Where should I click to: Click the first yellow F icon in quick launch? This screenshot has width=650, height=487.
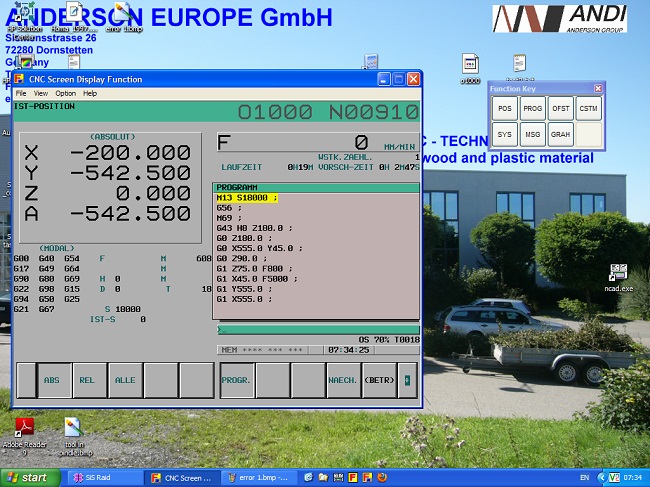tap(353, 477)
